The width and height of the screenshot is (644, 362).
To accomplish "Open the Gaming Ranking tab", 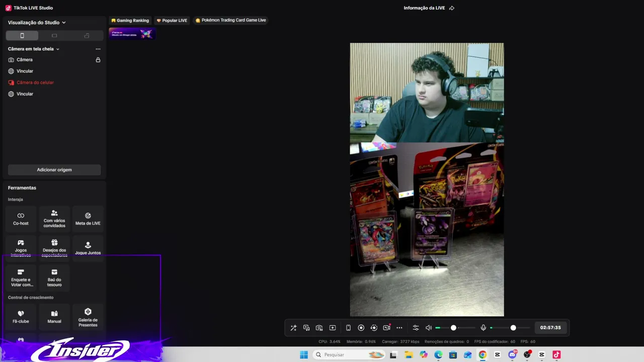I will (130, 21).
